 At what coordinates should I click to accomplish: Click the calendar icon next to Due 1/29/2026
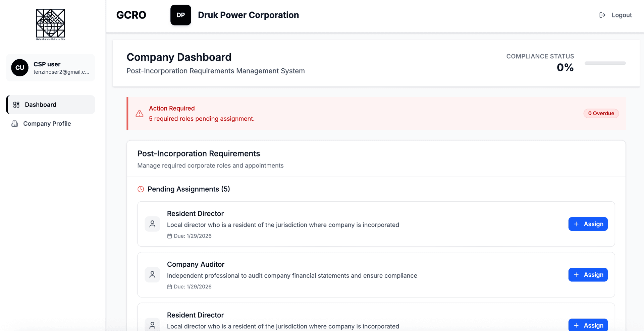click(170, 236)
